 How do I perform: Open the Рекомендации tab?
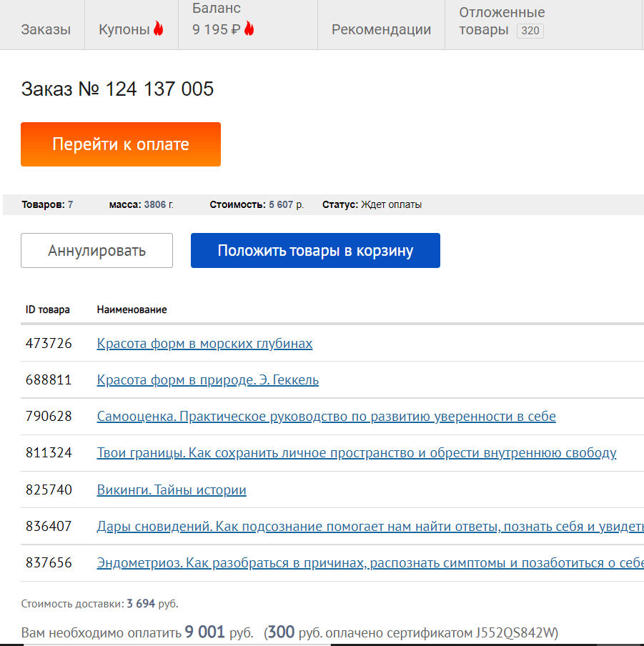(x=381, y=29)
